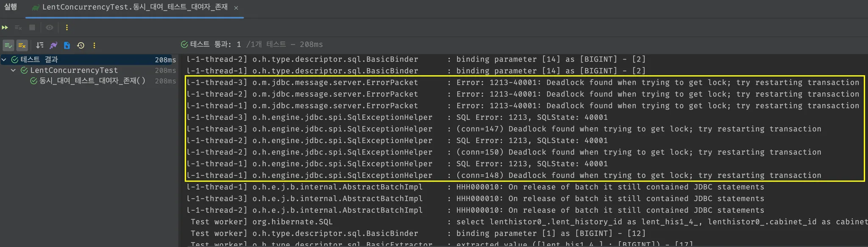Open test history clock icon
The width and height of the screenshot is (868, 247).
point(81,45)
